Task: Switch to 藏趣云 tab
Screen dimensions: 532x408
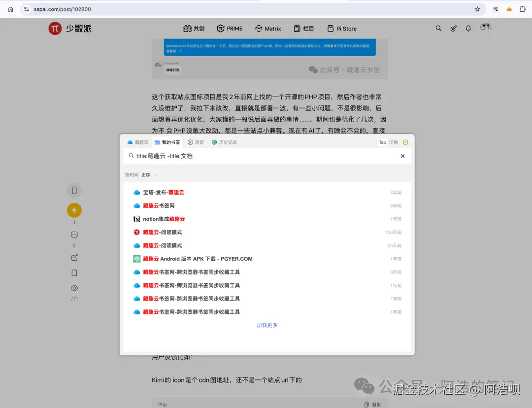Action: click(138, 142)
